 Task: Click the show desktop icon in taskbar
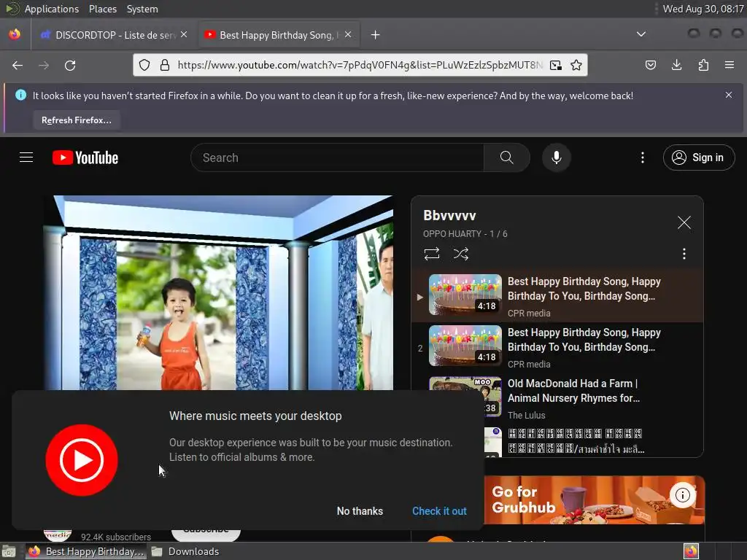tap(9, 551)
